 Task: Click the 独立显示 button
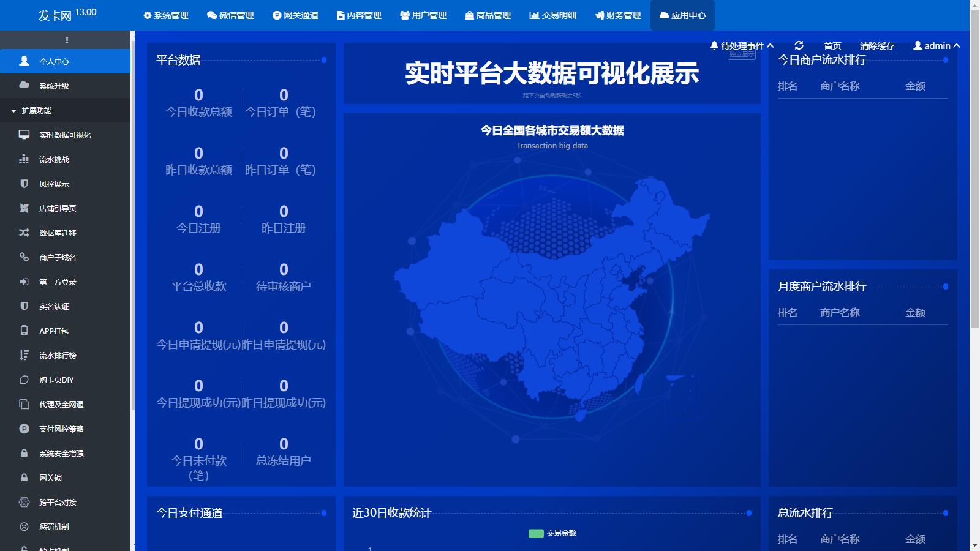[742, 55]
